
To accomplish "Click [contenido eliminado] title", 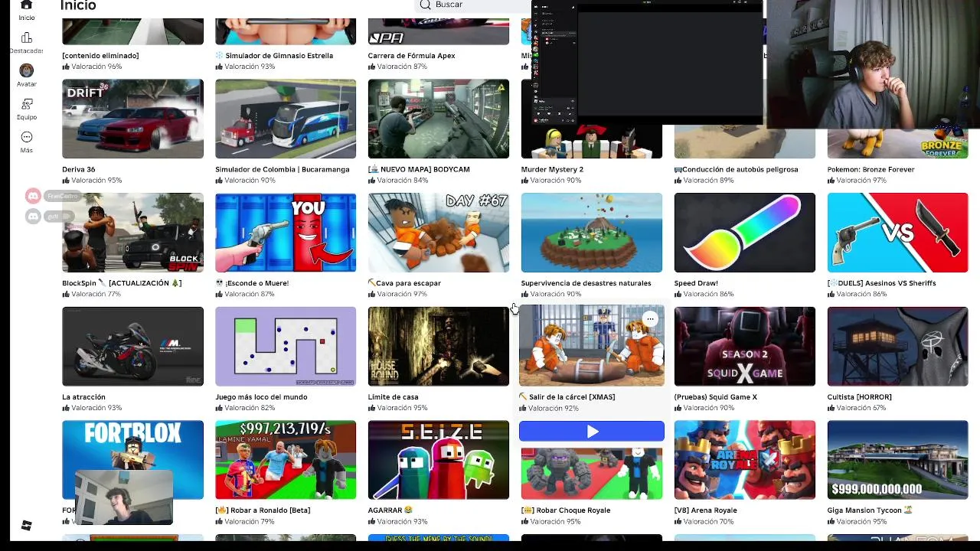I will pyautogui.click(x=100, y=56).
